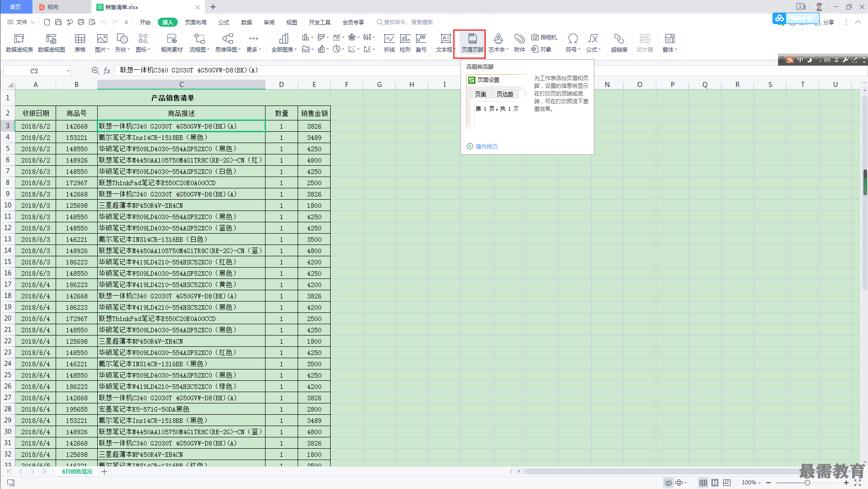Toggle Sogou Chinese/English input mode
Viewport: 868px width, 489px height.
point(800,60)
